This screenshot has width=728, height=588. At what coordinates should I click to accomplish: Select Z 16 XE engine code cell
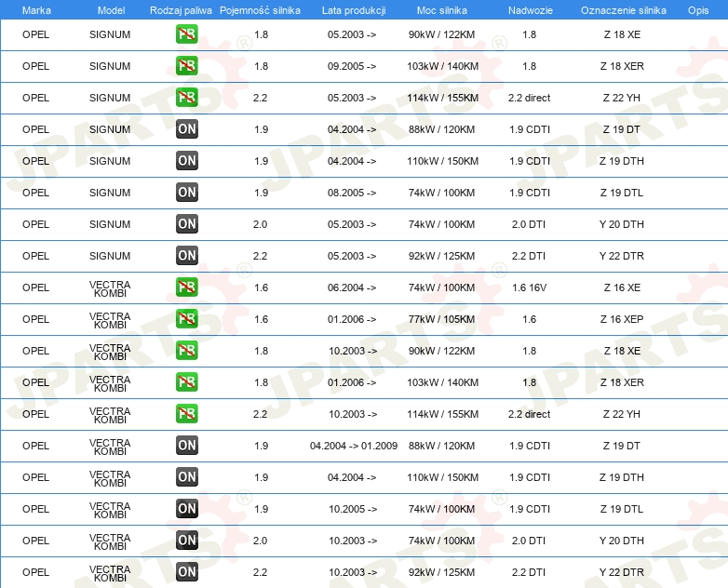[622, 287]
